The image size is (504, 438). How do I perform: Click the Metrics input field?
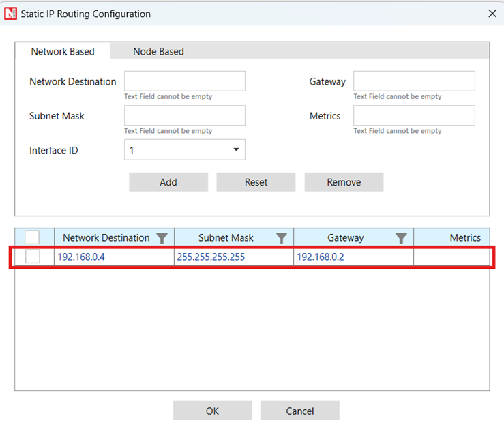413,115
